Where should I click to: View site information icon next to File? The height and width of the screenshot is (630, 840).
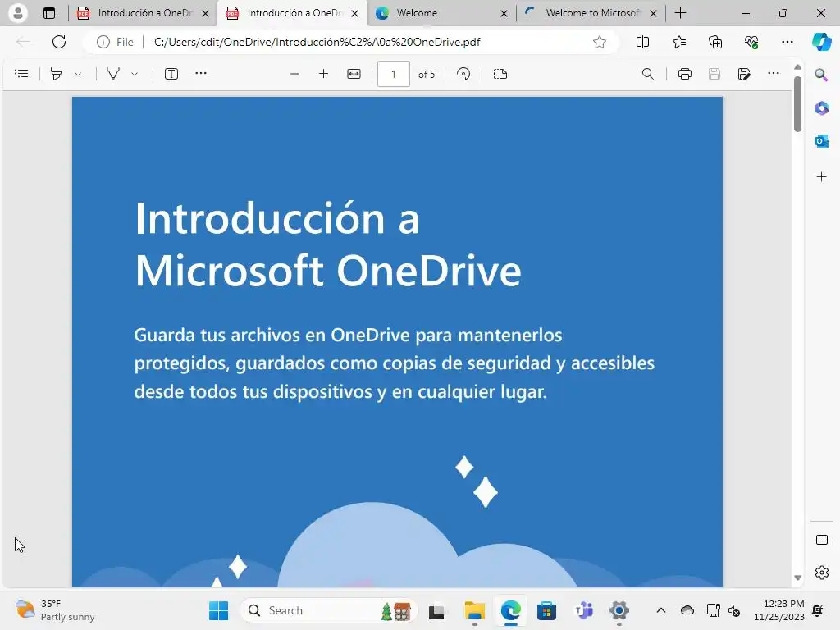click(103, 42)
